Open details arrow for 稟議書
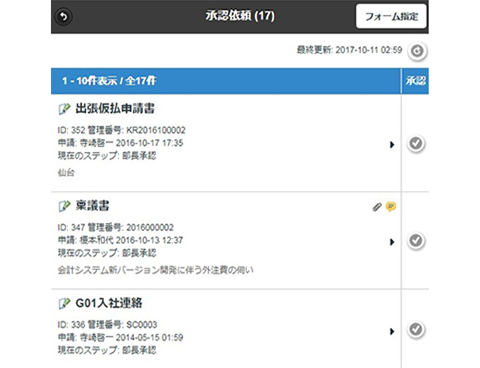480x368 pixels. click(x=392, y=242)
